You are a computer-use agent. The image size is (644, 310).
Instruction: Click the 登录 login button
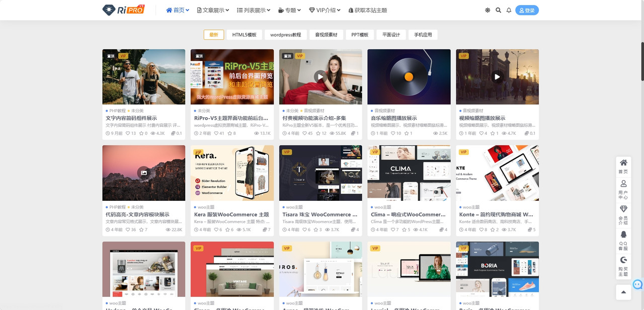527,10
